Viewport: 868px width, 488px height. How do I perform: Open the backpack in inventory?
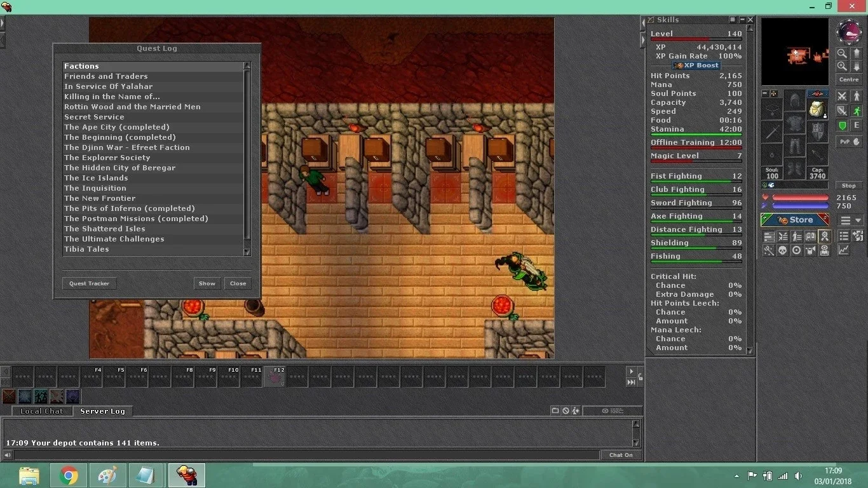(x=817, y=109)
